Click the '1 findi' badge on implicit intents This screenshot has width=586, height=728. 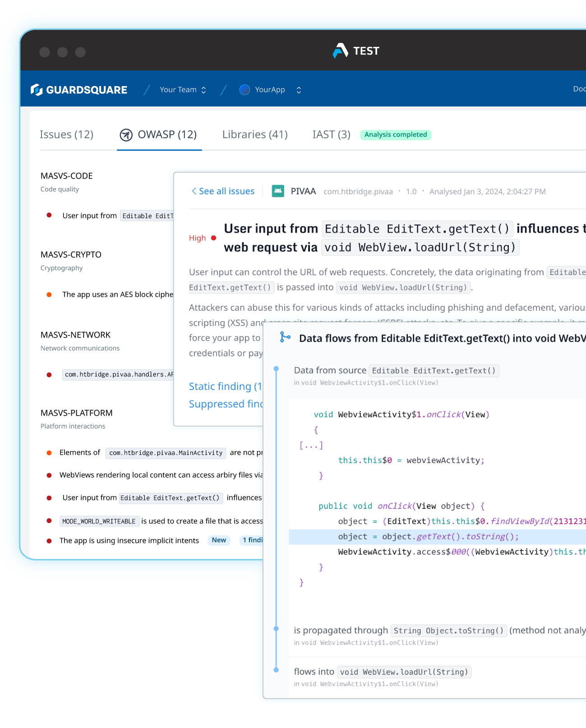click(252, 540)
